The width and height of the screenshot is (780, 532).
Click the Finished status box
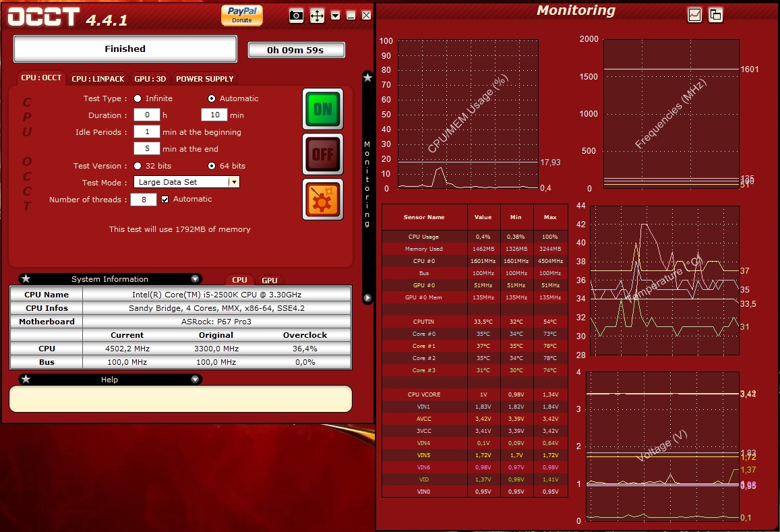125,49
